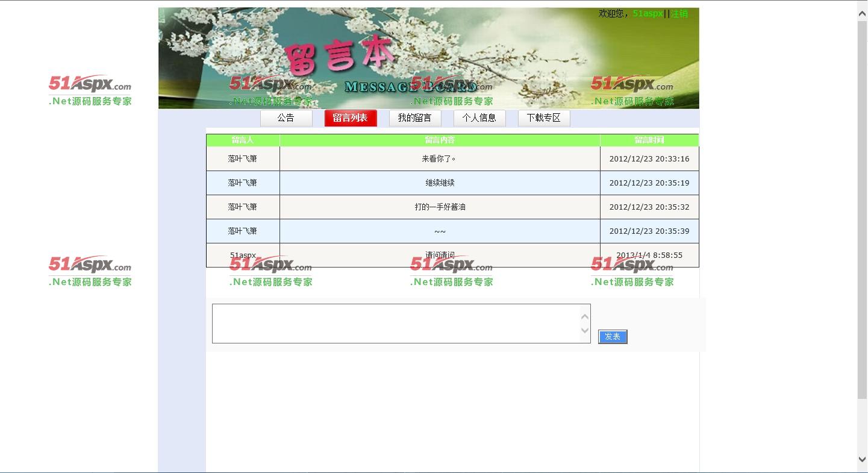The height and width of the screenshot is (473, 868).
Task: Submit message with 发表 button
Action: [x=613, y=337]
